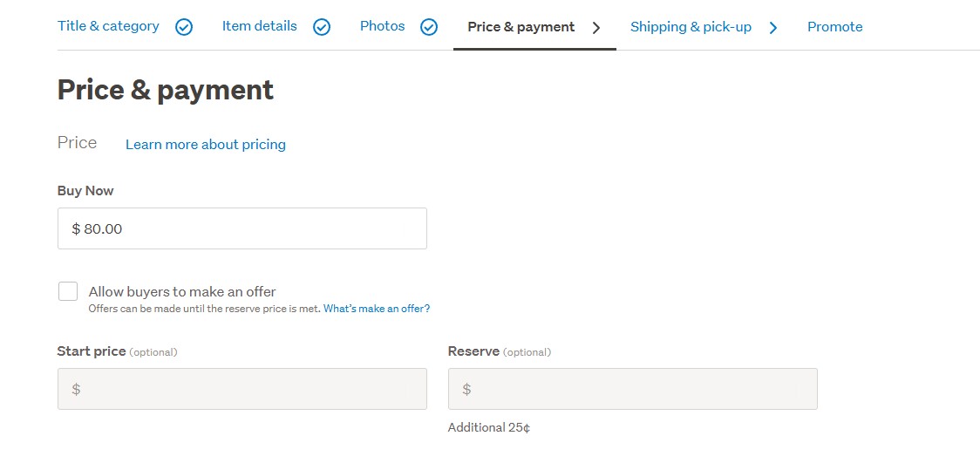Viewport: 980px width, 463px height.
Task: Click the Reserve (optional) label
Action: point(499,351)
